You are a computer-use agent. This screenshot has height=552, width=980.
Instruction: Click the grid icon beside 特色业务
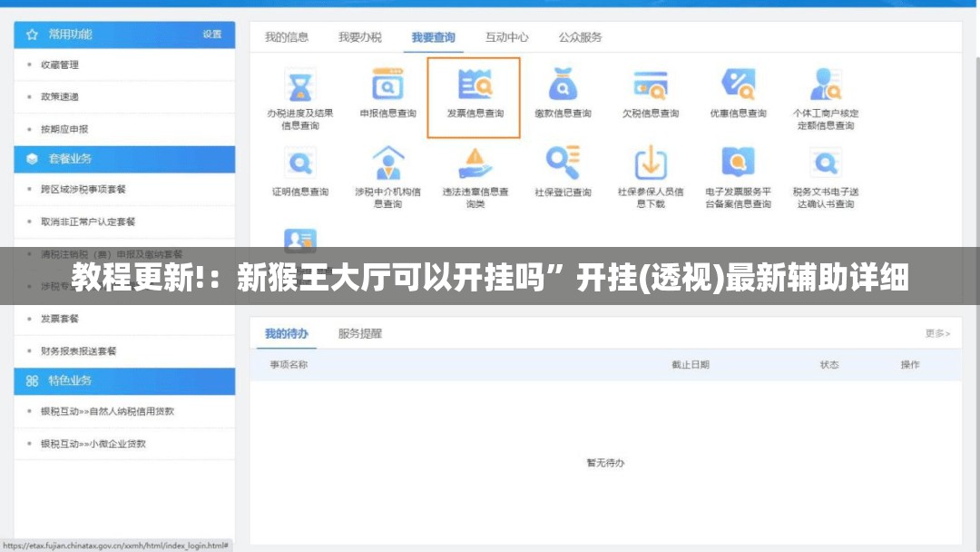(x=33, y=380)
